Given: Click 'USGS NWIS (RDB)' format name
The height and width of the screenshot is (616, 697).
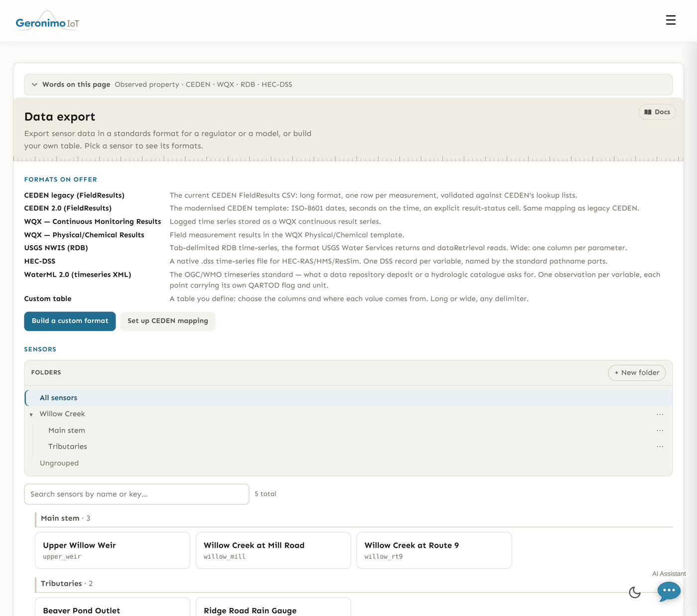Looking at the screenshot, I should (x=56, y=248).
